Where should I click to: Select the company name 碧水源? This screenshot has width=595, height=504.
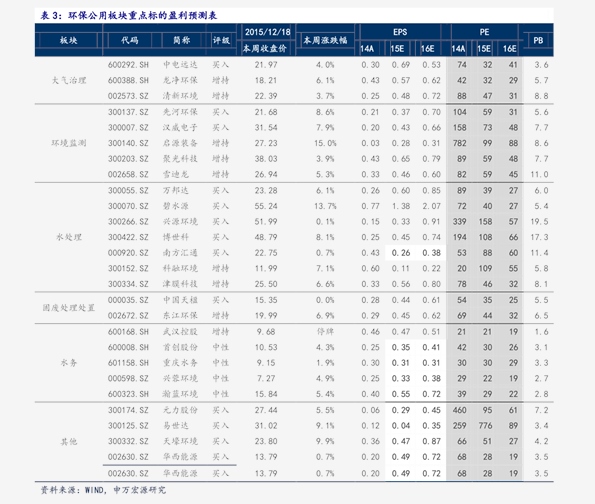tap(176, 206)
